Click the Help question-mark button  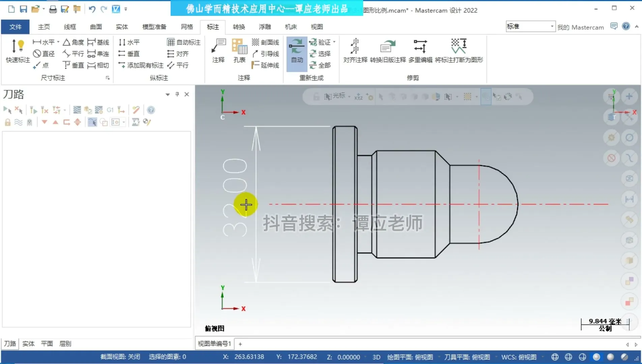tap(626, 26)
